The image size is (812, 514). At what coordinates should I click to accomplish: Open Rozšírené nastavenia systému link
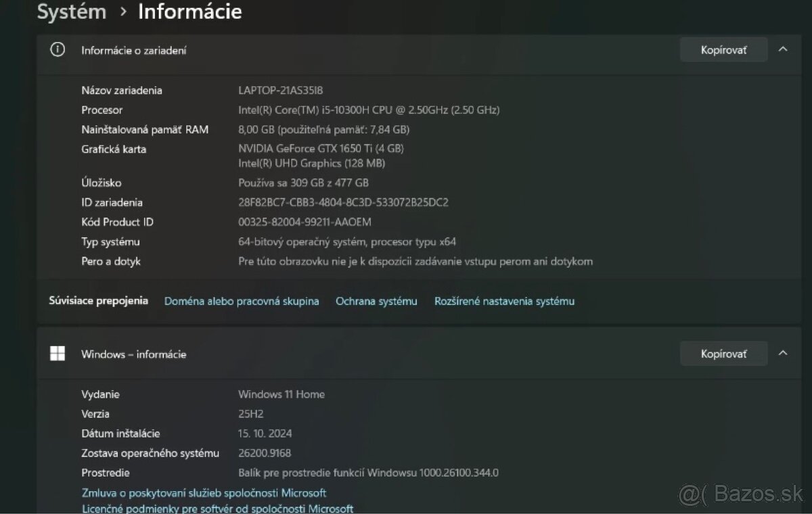tap(504, 301)
